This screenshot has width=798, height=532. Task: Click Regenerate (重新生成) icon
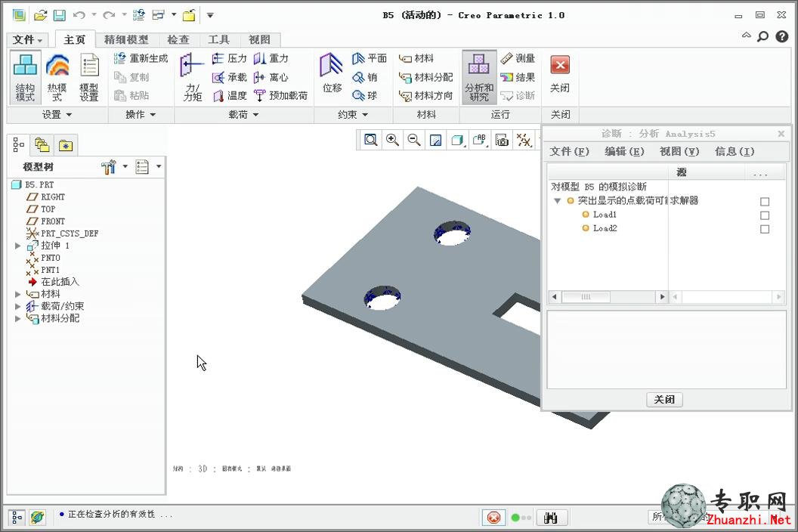tap(120, 58)
